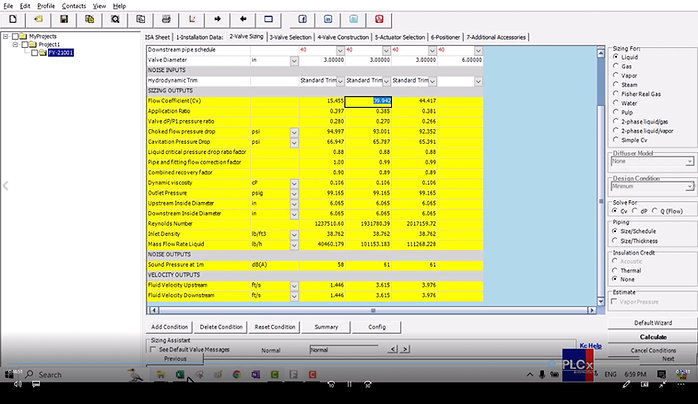Switch to the 3-Valve Selection tab
The height and width of the screenshot is (404, 698).
(290, 36)
